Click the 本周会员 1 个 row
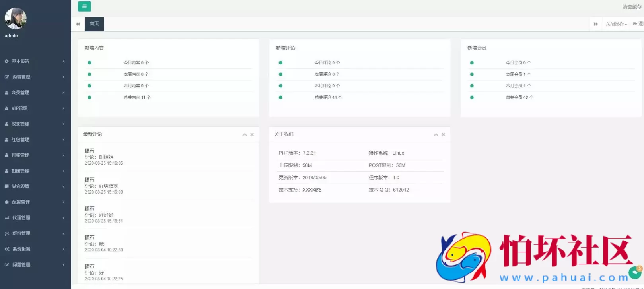The image size is (644, 289). tap(551, 74)
